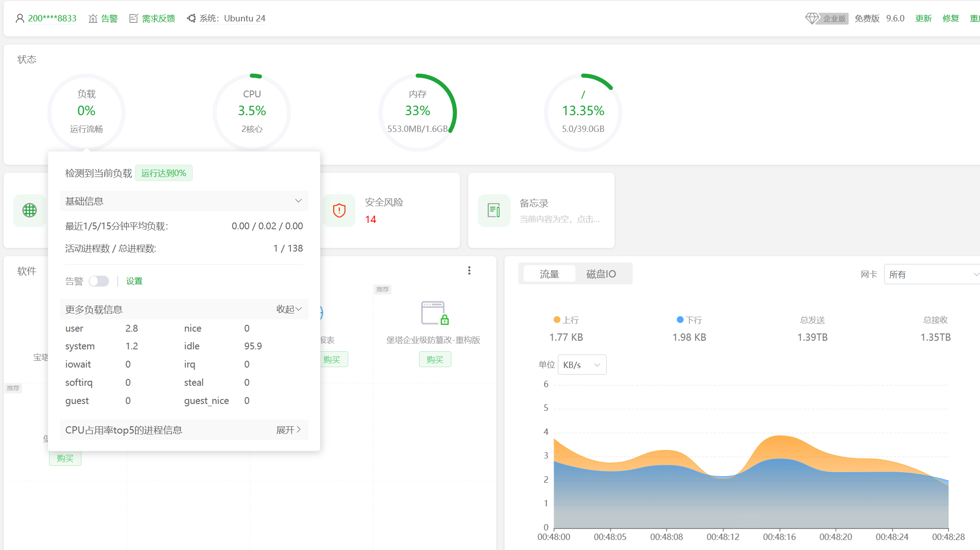Click the green globe icon on the left card
The width and height of the screenshot is (980, 550).
pos(30,210)
